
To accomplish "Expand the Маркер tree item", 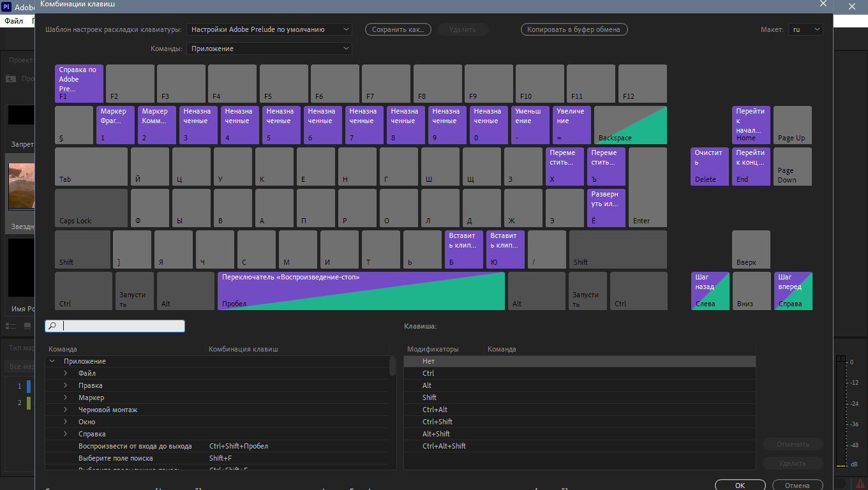I will (x=65, y=397).
